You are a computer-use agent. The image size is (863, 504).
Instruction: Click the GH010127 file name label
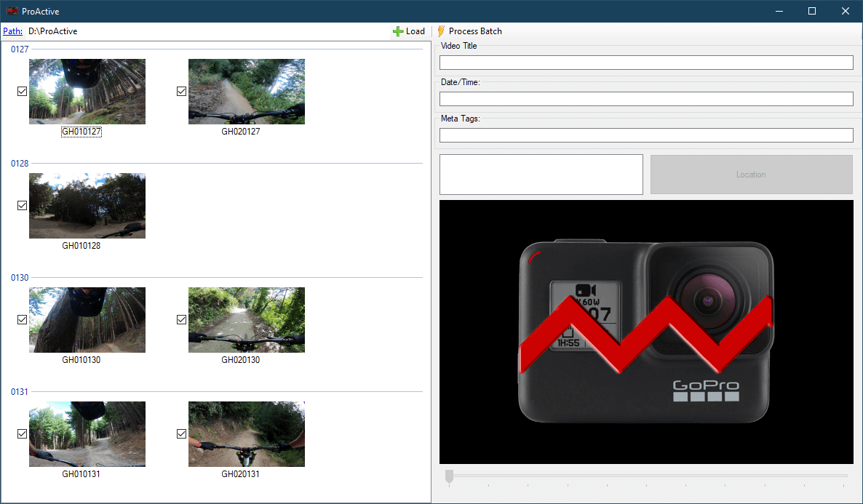(81, 132)
